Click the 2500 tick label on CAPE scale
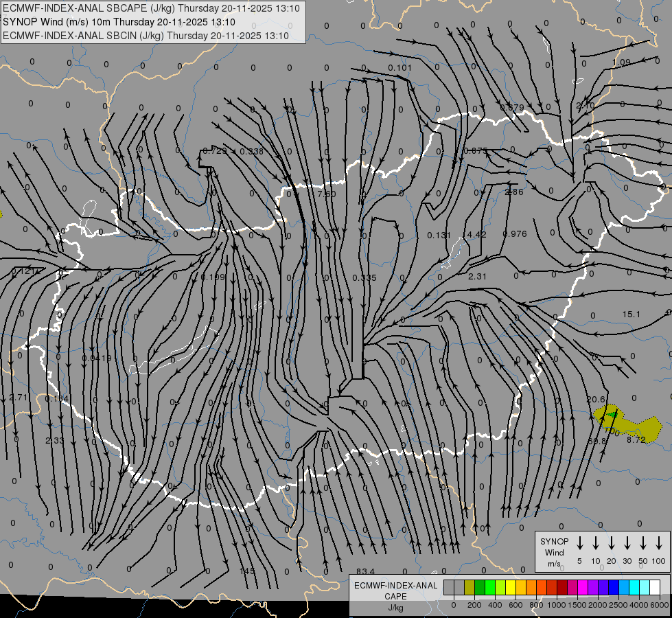The width and height of the screenshot is (672, 618). [x=618, y=605]
